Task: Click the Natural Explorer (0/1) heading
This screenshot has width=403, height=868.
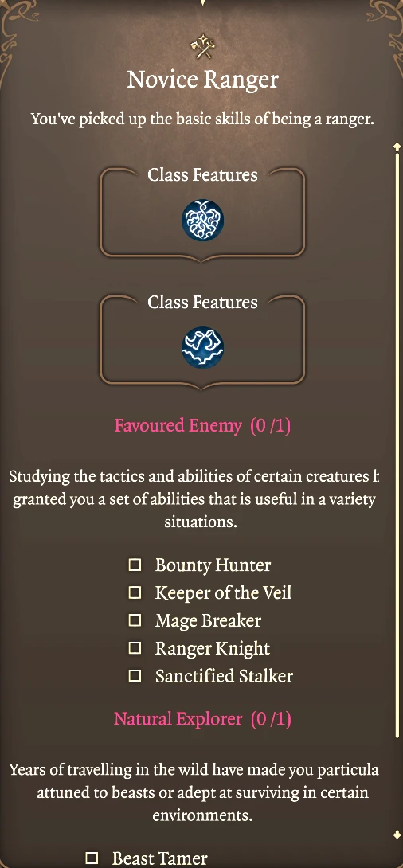Action: [202, 718]
